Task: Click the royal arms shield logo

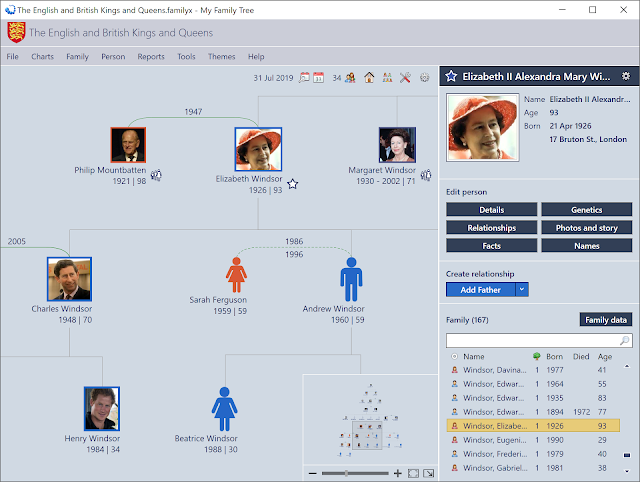Action: click(16, 32)
